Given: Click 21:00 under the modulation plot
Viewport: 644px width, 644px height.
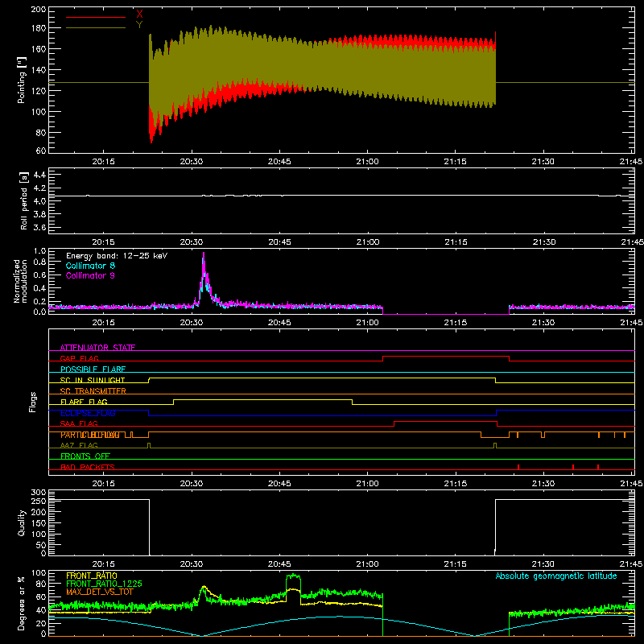Looking at the screenshot, I should pyautogui.click(x=367, y=323).
